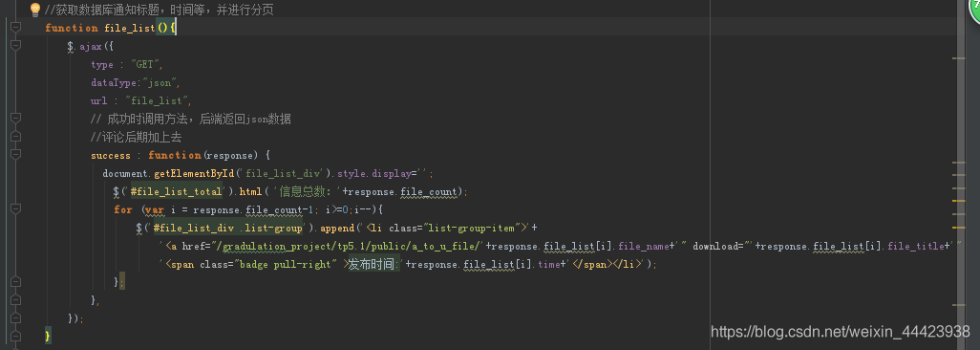
Task: Click the 'var' keyword in the for loop
Action: tap(155, 209)
